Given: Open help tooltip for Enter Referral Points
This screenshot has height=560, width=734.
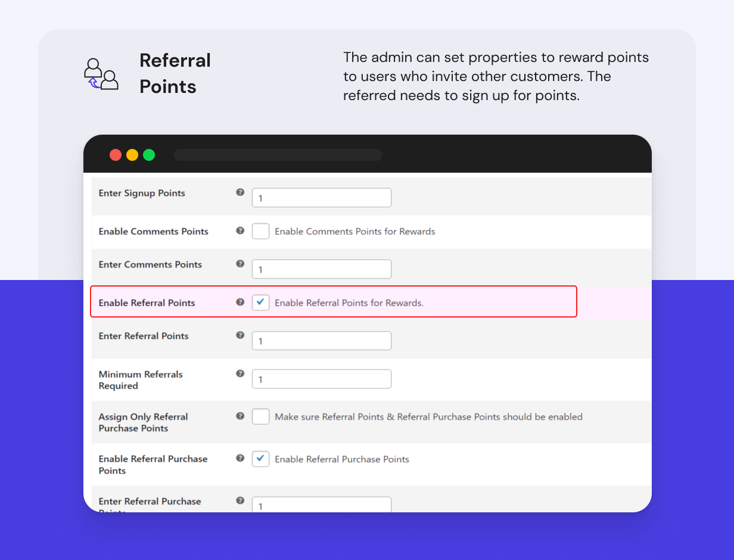Looking at the screenshot, I should [240, 335].
